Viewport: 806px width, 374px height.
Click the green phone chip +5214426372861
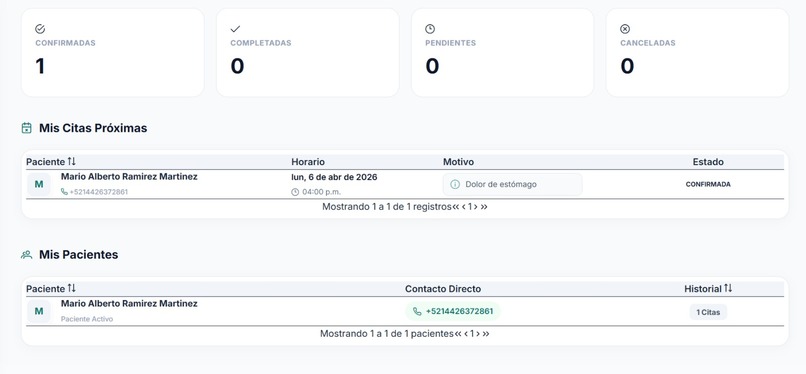coord(453,311)
